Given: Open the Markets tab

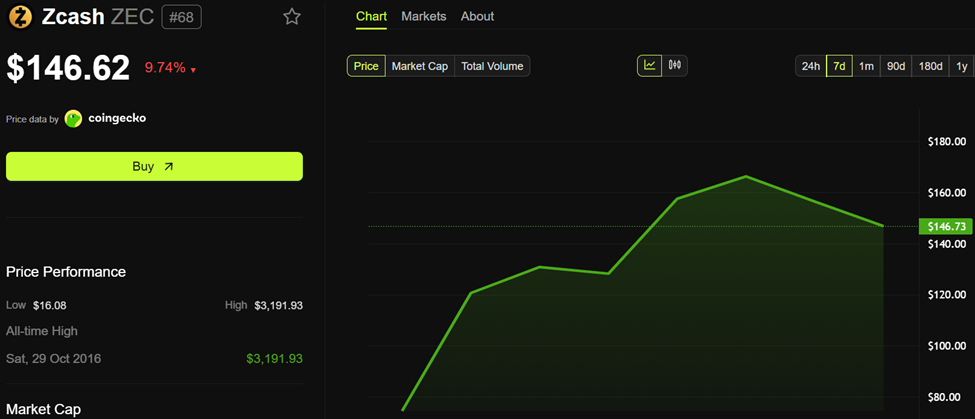Looking at the screenshot, I should pyautogui.click(x=423, y=17).
